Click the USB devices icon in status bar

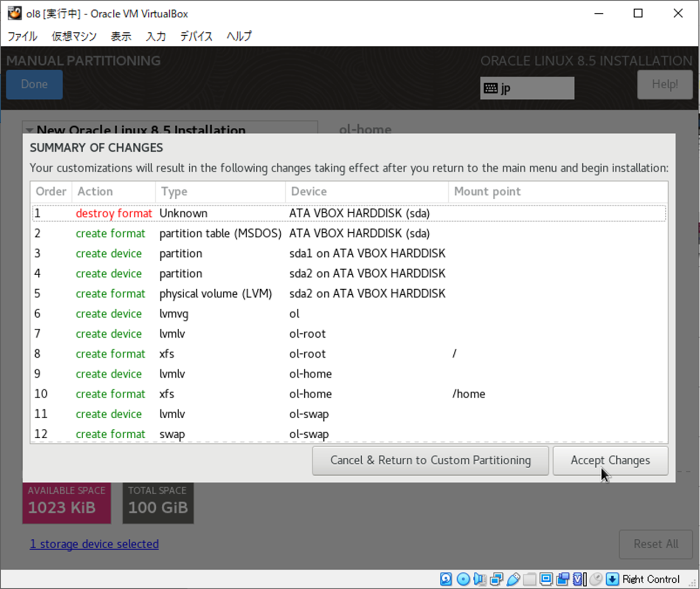513,579
